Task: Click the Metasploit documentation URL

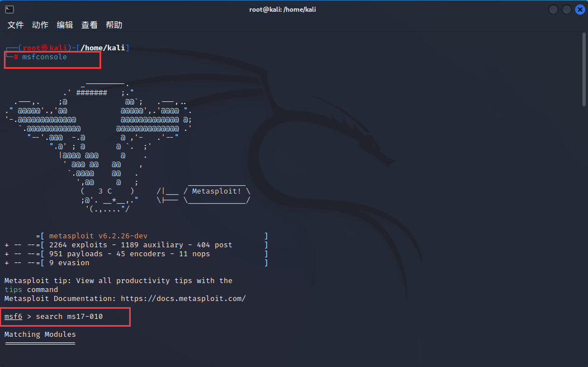Action: click(183, 299)
